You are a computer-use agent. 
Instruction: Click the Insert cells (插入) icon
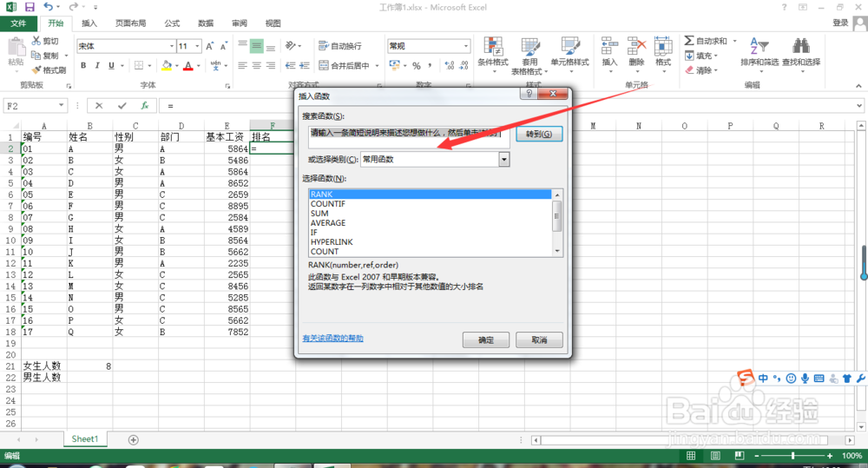[609, 46]
